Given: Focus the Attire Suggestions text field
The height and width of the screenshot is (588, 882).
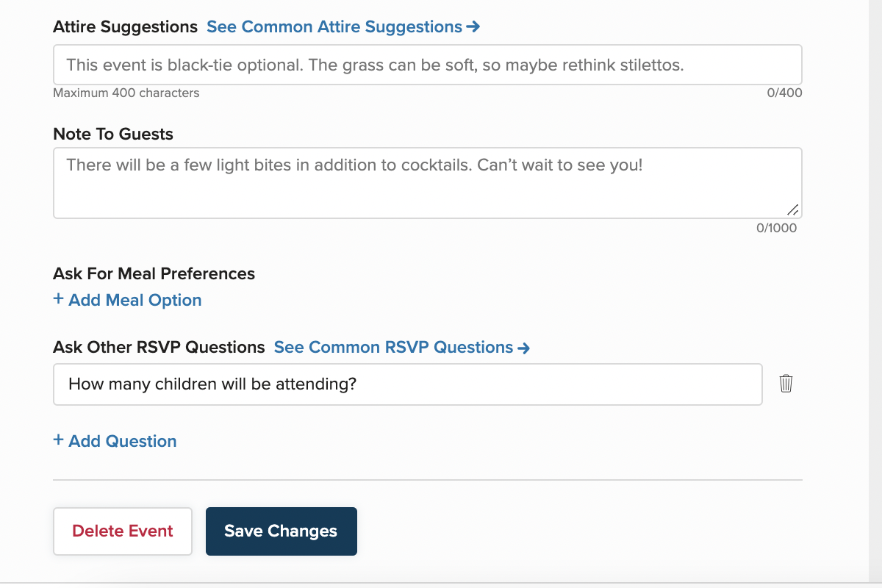Looking at the screenshot, I should [x=426, y=65].
